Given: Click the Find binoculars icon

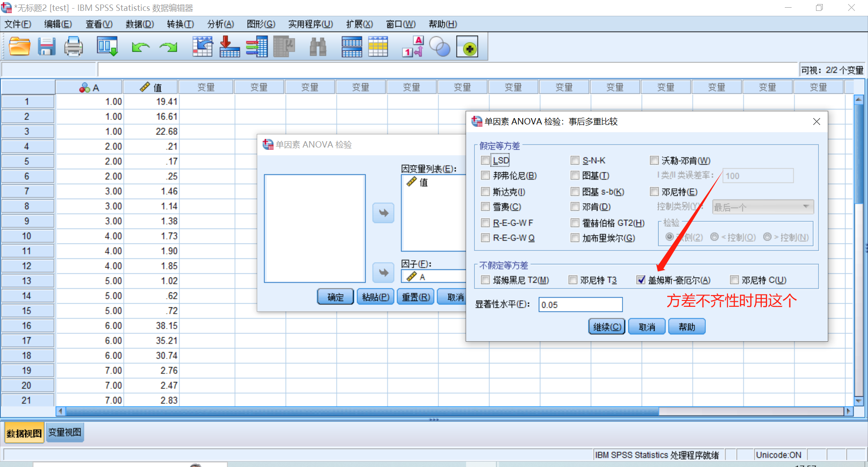Looking at the screenshot, I should coord(318,47).
